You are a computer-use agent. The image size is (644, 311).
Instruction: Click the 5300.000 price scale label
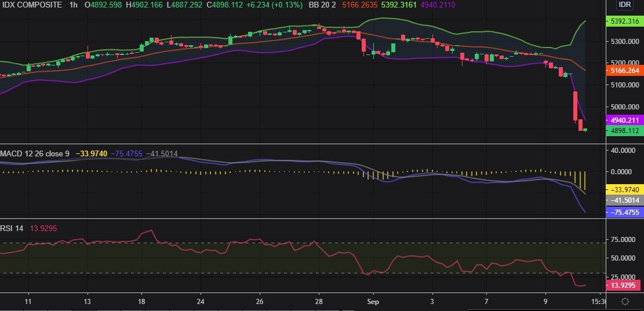624,42
